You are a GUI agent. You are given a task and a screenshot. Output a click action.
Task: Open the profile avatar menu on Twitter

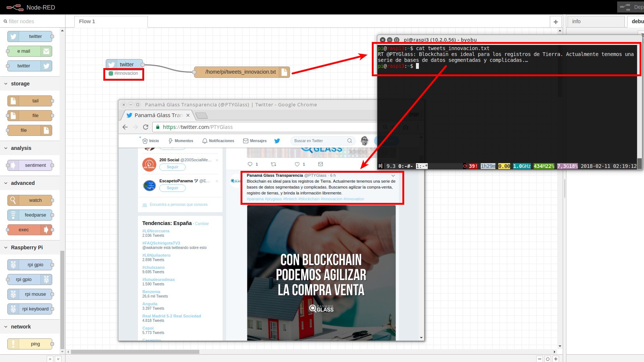364,141
